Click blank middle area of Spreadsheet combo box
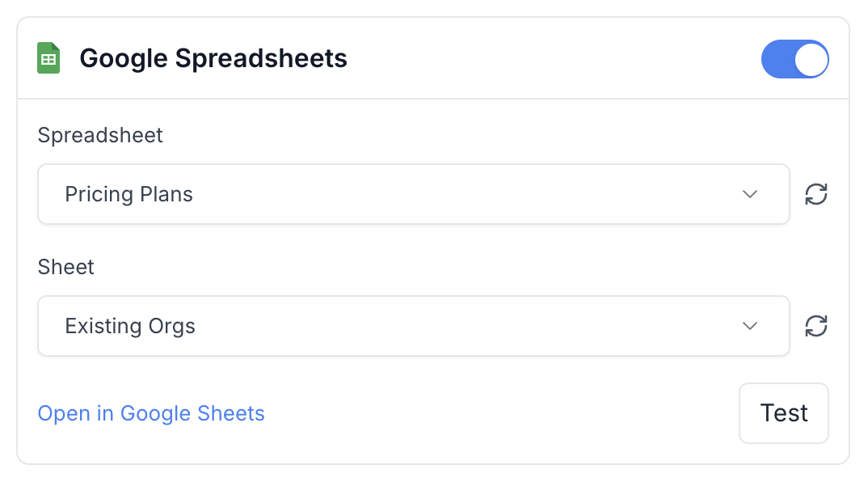This screenshot has height=482, width=868. (469, 194)
